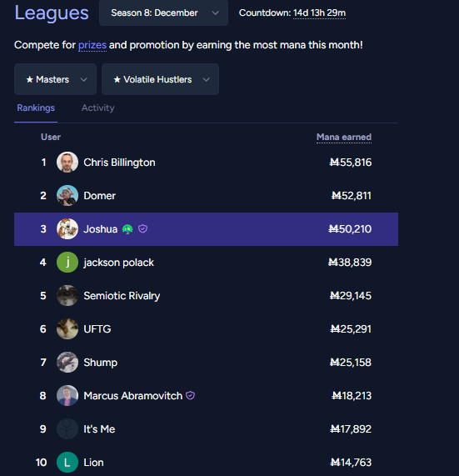This screenshot has width=459, height=476.
Task: Click Lion's teal letter avatar
Action: (67, 463)
